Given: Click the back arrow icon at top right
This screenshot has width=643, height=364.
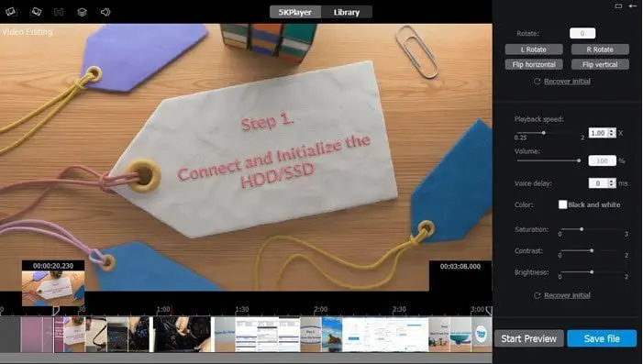Looking at the screenshot, I should tap(633, 6).
